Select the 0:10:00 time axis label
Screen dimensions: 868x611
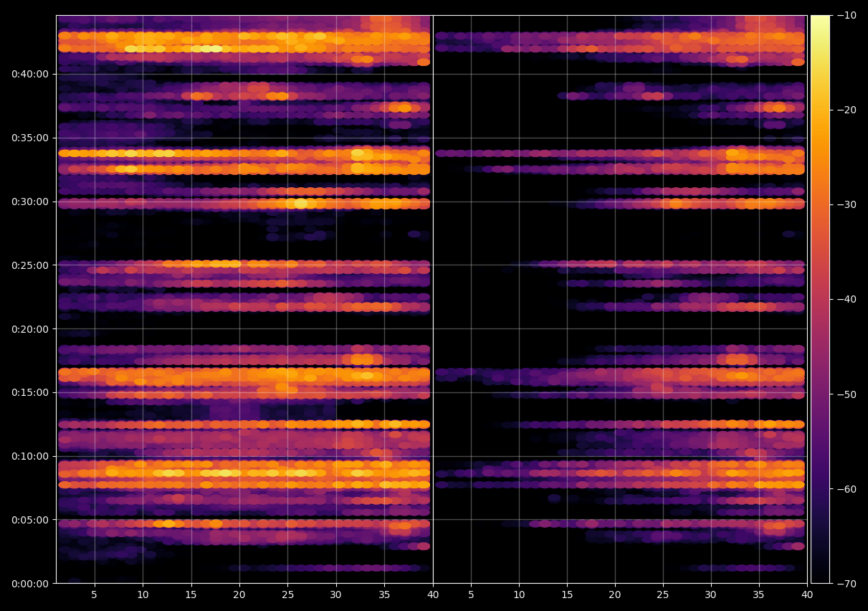tap(30, 455)
